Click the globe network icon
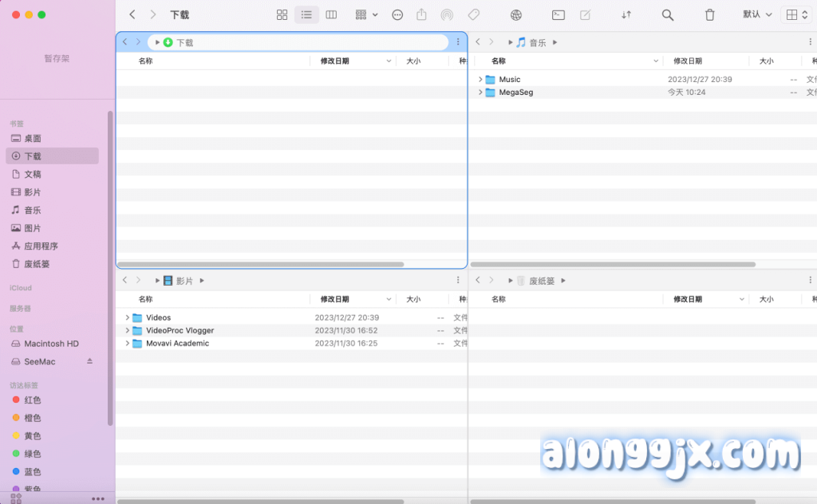 click(516, 15)
